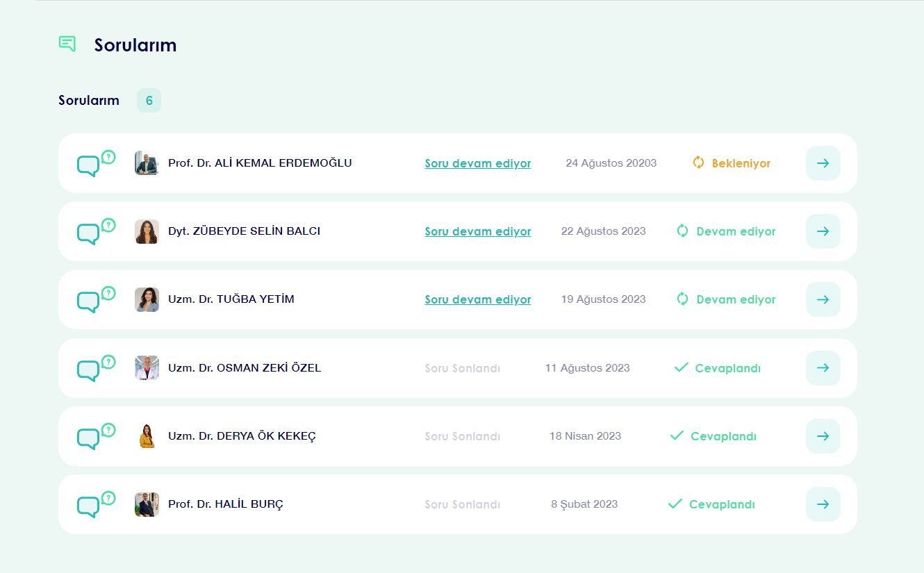Open arrow button for Ali Kemal Erdemoğlu question

(x=823, y=163)
